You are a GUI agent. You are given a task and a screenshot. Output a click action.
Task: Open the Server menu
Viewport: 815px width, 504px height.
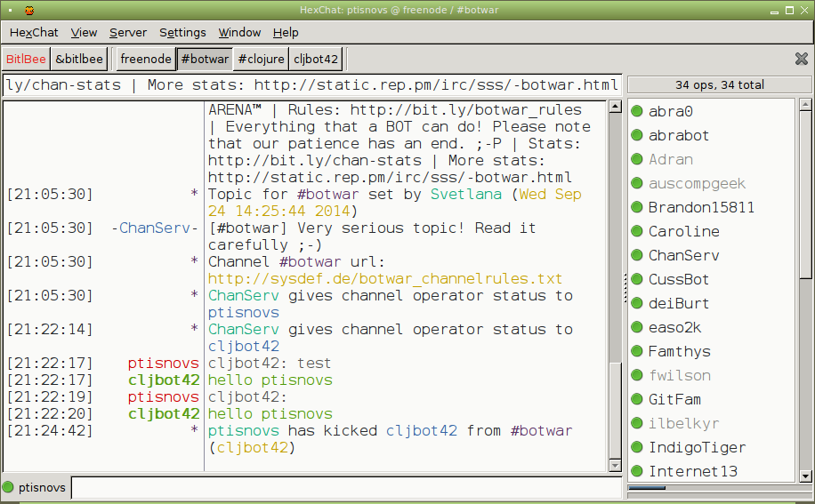[128, 33]
